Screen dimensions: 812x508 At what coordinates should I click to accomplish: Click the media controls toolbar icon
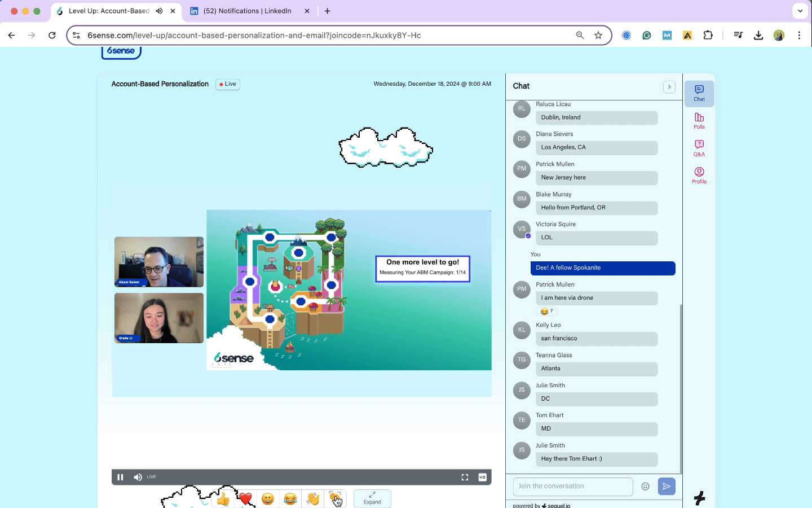(738, 35)
